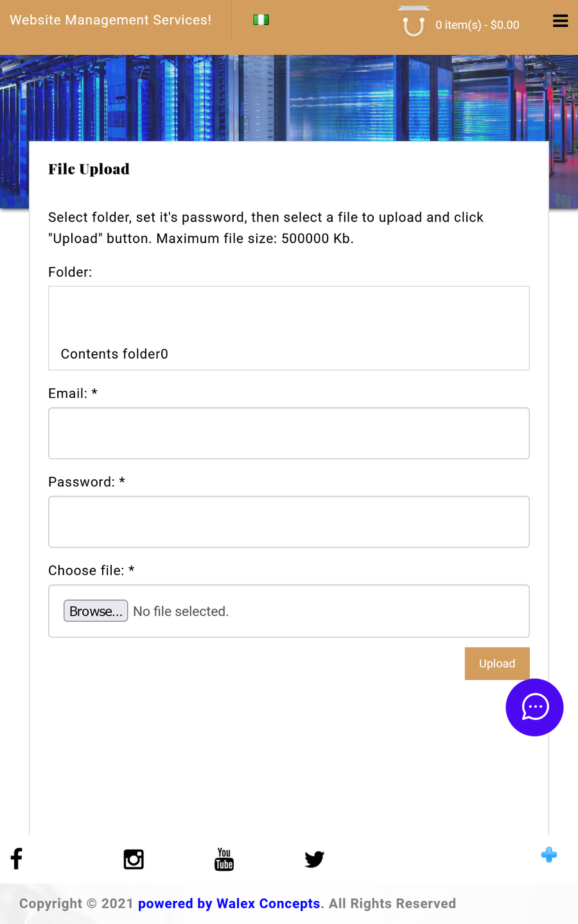Open the Instagram icon in footer
Viewport: 578px width, 924px height.
pos(134,859)
